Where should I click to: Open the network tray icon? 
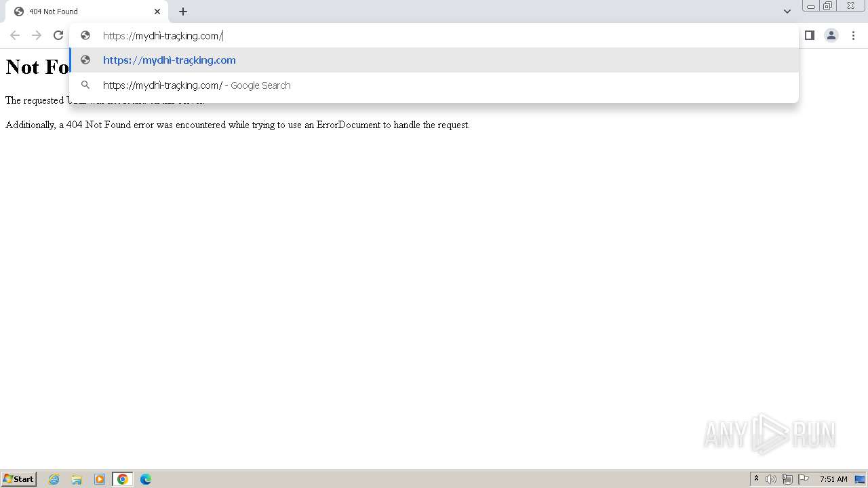click(x=787, y=479)
